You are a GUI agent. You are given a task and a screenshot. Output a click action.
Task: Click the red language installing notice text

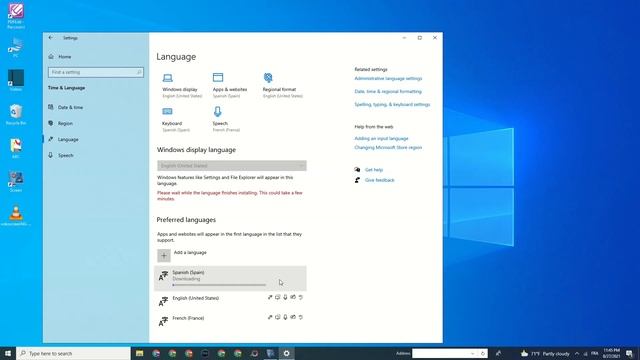(x=230, y=196)
